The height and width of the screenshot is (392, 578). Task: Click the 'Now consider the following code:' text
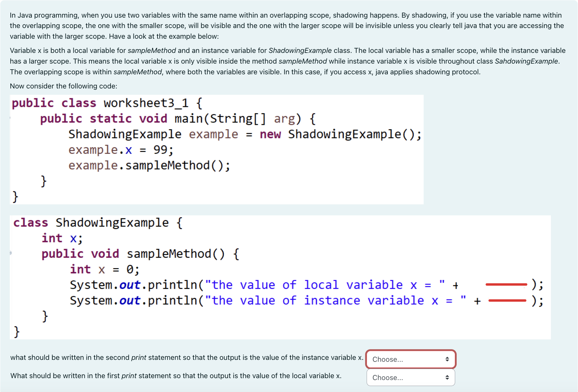[64, 86]
